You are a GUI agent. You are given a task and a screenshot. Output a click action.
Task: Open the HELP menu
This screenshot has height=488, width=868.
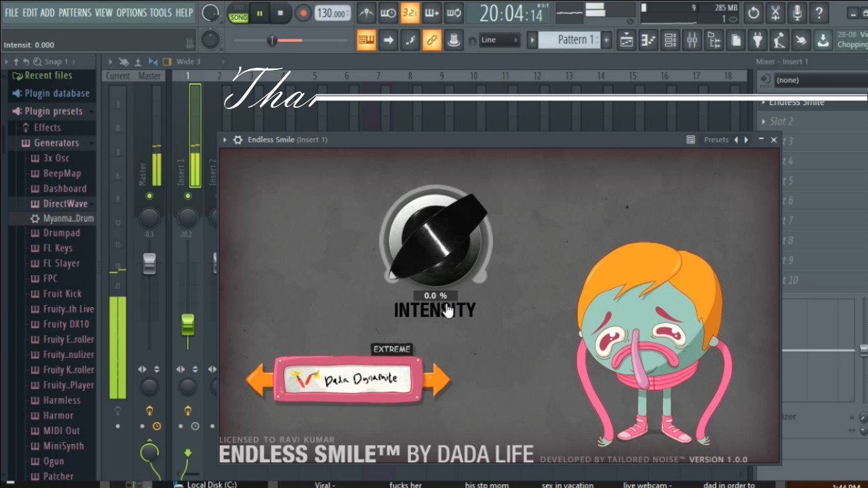184,13
